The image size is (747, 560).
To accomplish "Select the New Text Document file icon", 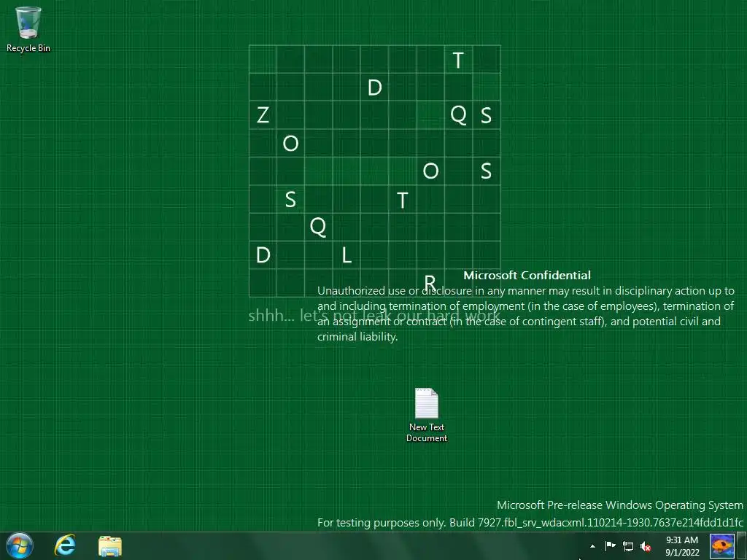I will (426, 415).
